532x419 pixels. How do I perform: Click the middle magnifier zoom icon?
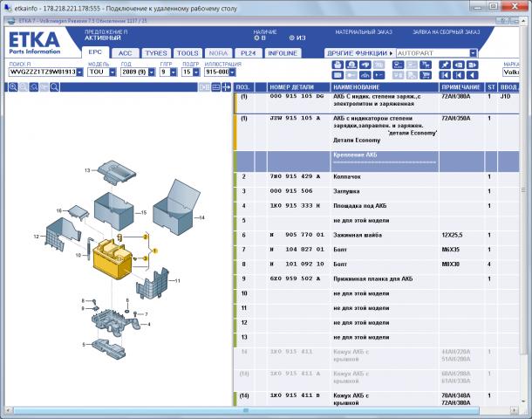(34, 87)
